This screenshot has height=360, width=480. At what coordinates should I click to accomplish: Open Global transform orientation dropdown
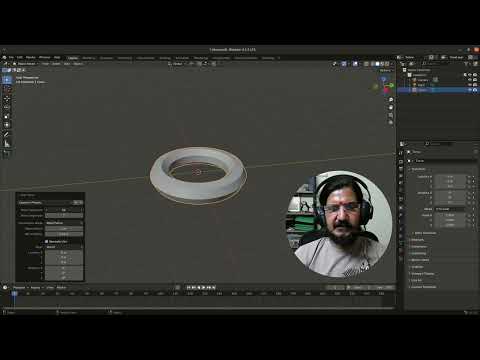tap(178, 64)
